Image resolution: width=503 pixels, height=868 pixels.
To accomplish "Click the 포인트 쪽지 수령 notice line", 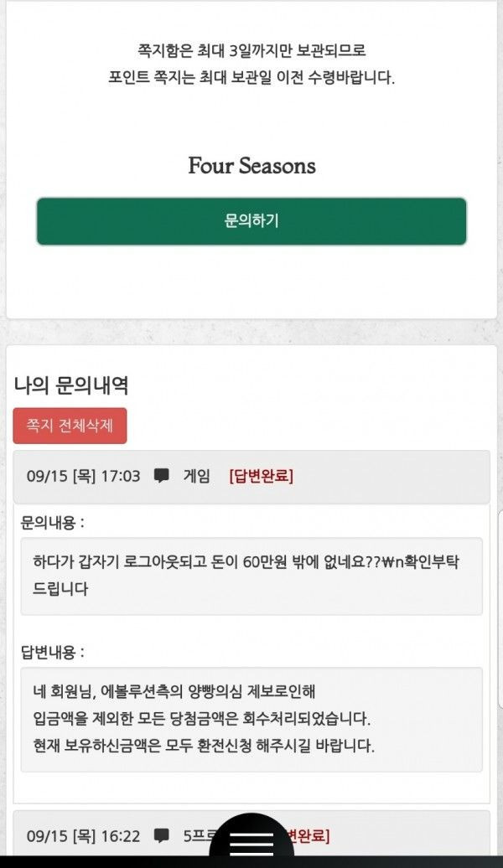I will click(251, 78).
